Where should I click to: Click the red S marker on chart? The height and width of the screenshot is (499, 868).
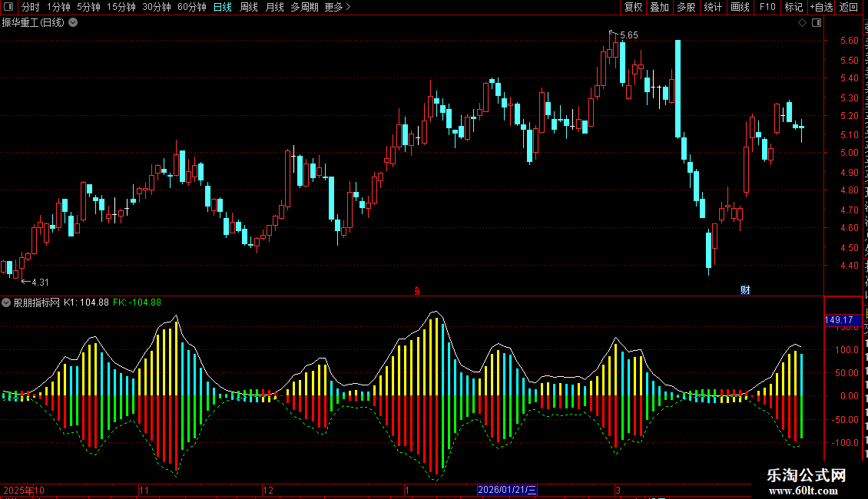[x=417, y=291]
